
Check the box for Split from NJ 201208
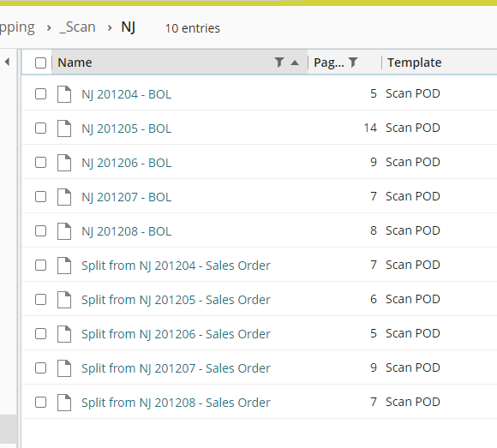coord(40,403)
